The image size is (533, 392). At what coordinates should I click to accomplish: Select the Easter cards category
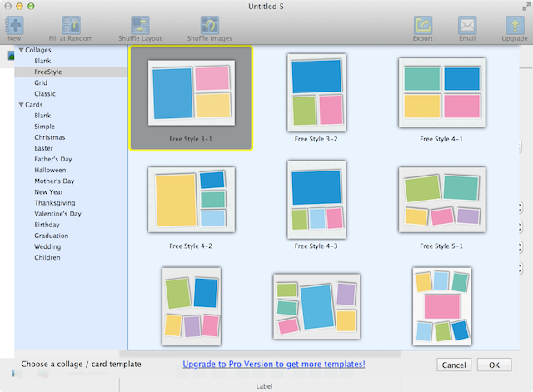click(43, 148)
